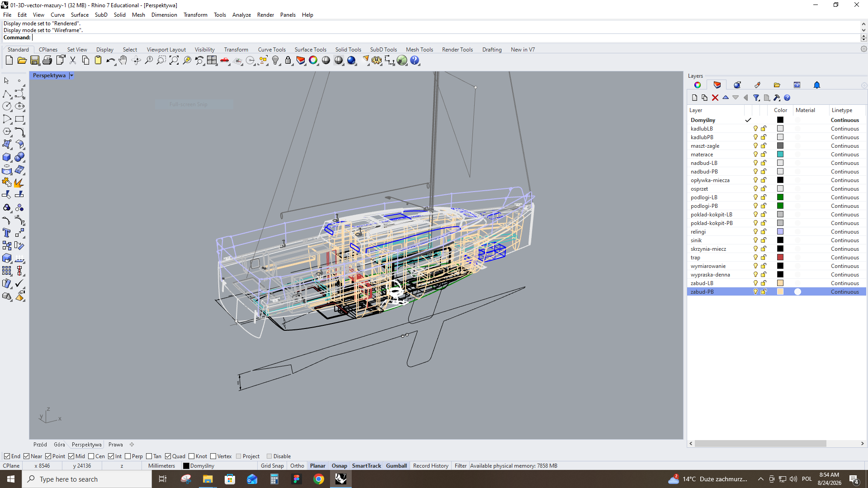The image size is (868, 488).
Task: Select the Pan hand tool icon
Action: point(123,61)
